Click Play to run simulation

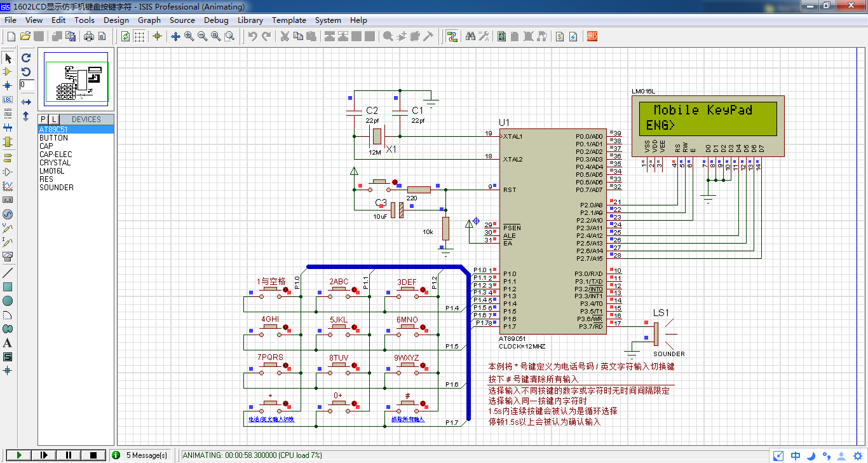pyautogui.click(x=19, y=455)
